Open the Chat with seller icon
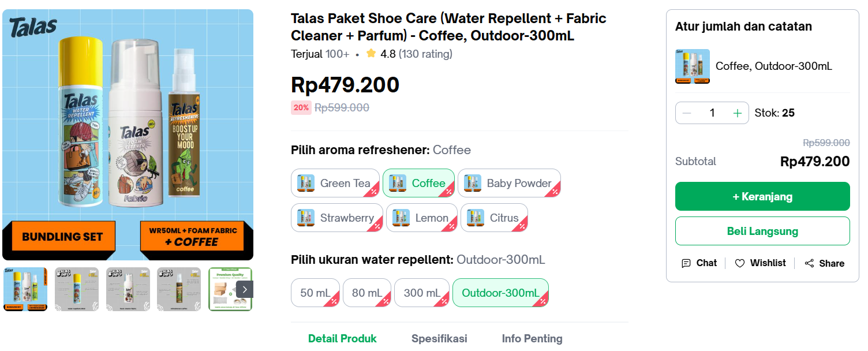The image size is (868, 351). 685,263
